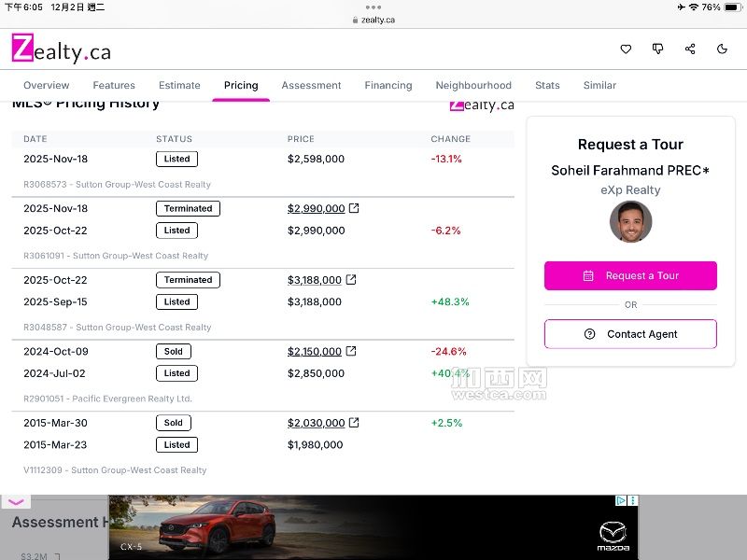Open external link beside $2,150,000 price
This screenshot has width=747, height=560.
(351, 351)
